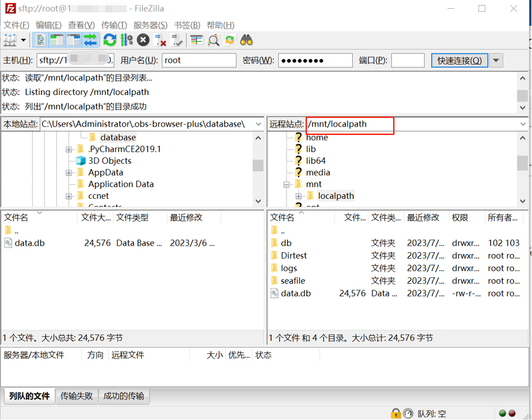Sort remote list by 权限 column
This screenshot has height=420, width=532.
466,218
